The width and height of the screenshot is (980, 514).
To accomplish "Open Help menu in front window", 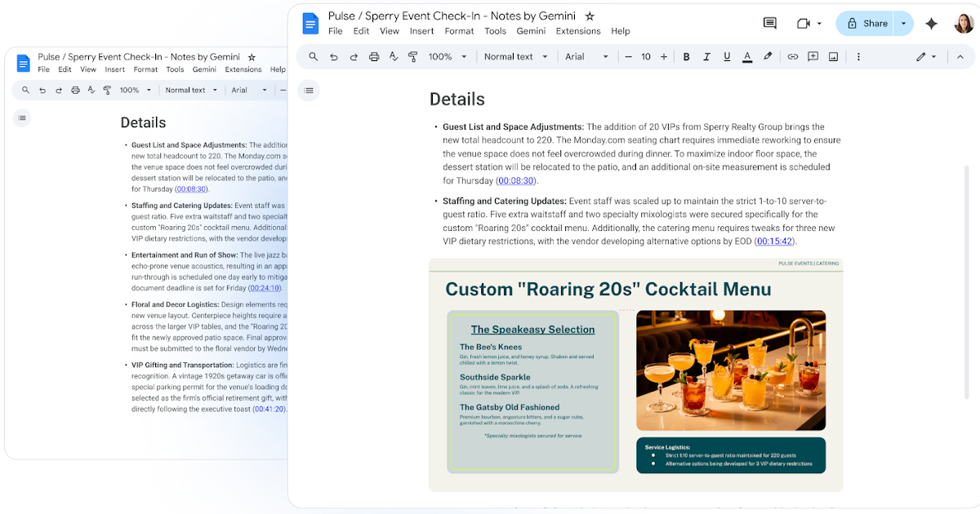I will coord(621,31).
